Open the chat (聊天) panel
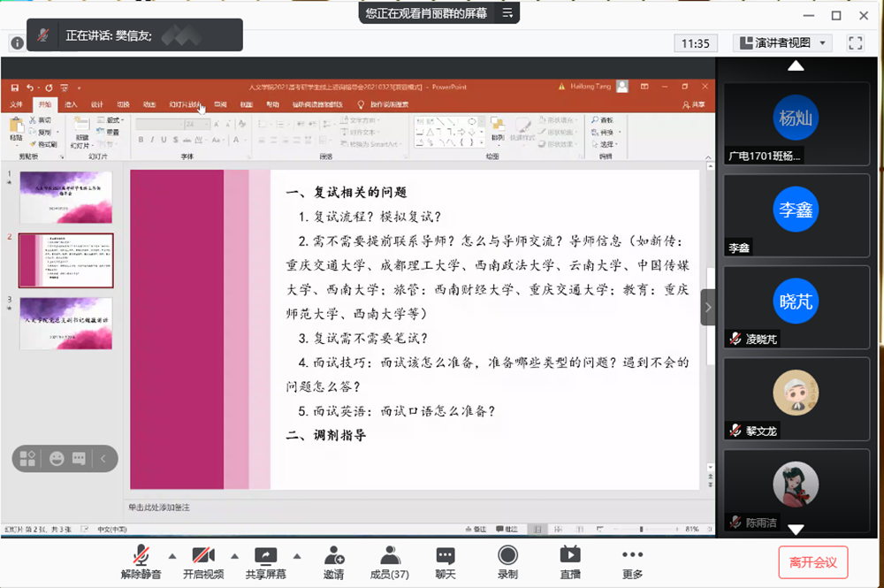Screen dimensions: 884x588 coord(446,561)
